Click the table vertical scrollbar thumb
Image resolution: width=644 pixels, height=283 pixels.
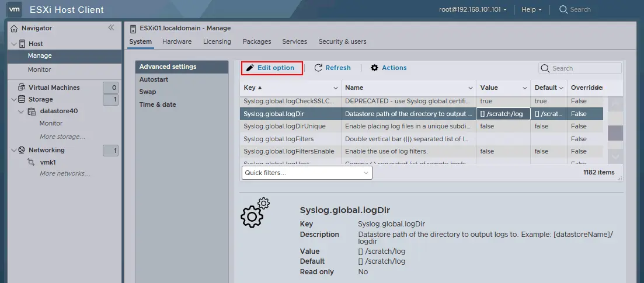click(x=615, y=133)
